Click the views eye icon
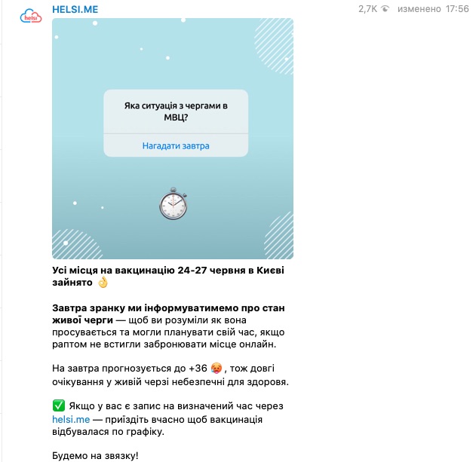The width and height of the screenshot is (476, 462). 385,9
